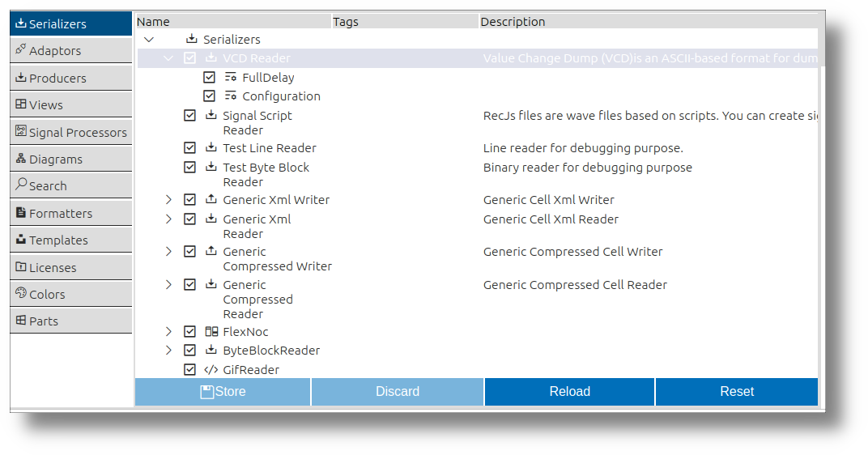868x455 pixels.
Task: Collapse the VCD Reader tree node
Action: point(168,58)
